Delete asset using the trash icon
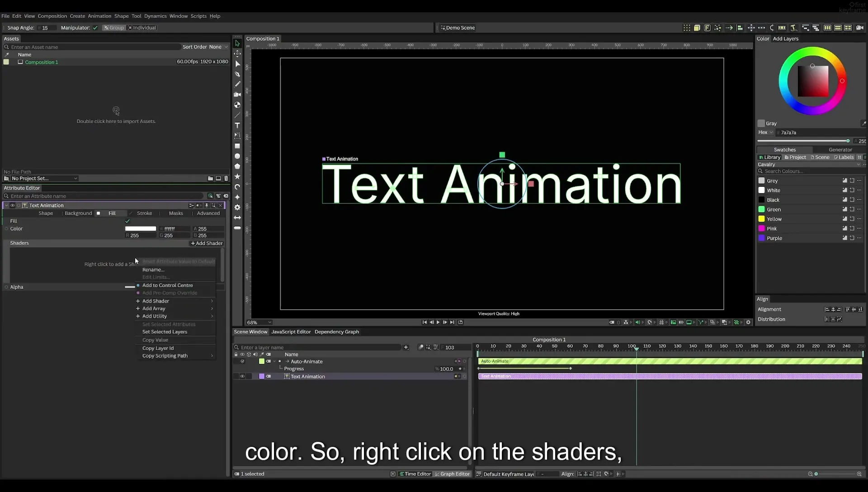Image resolution: width=868 pixels, height=492 pixels. pos(226,179)
